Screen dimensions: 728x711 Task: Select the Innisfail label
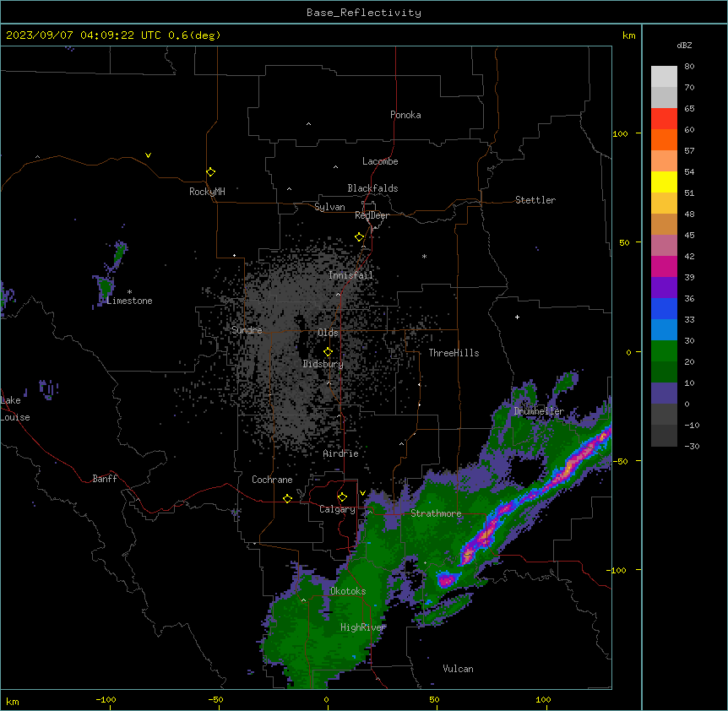[x=350, y=275]
